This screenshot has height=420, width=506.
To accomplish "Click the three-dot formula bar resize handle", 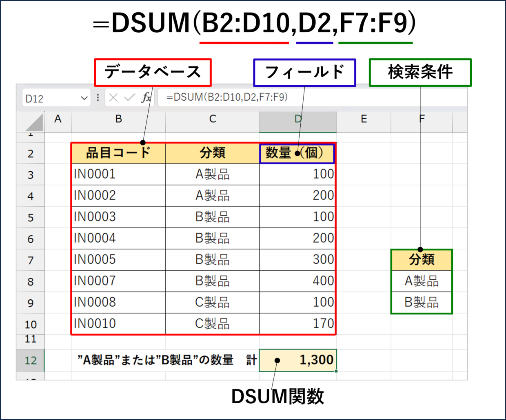I will 98,98.
